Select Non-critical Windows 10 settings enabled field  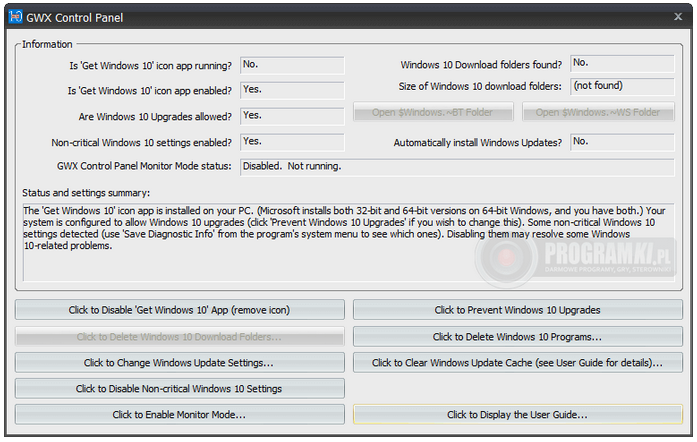point(292,142)
